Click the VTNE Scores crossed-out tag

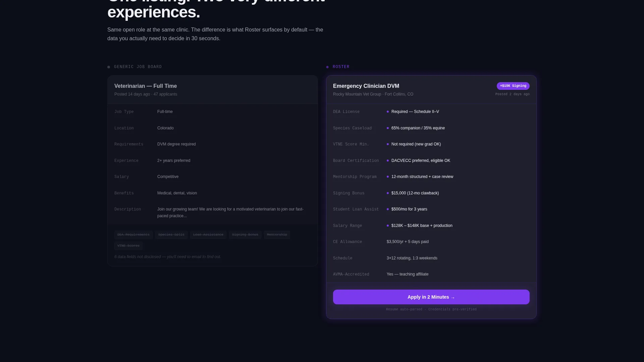point(128,246)
